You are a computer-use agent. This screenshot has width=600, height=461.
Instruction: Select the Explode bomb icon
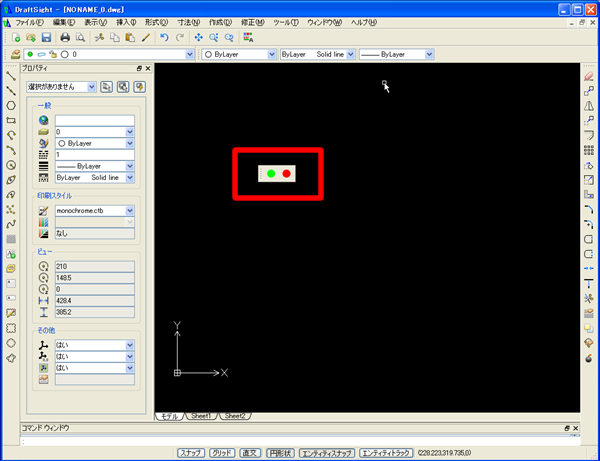tap(589, 358)
